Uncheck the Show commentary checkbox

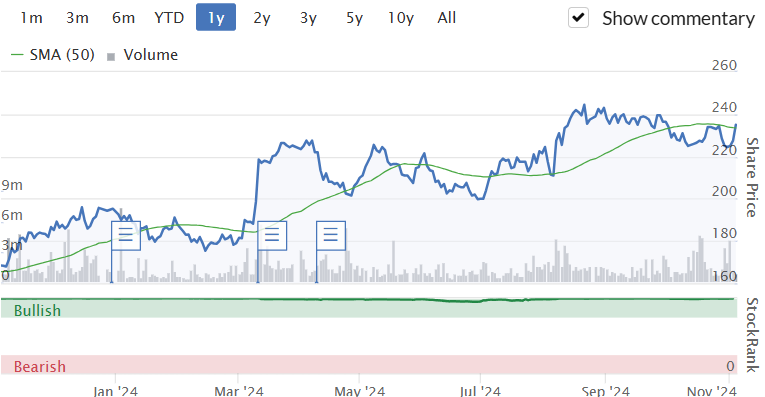click(x=578, y=18)
